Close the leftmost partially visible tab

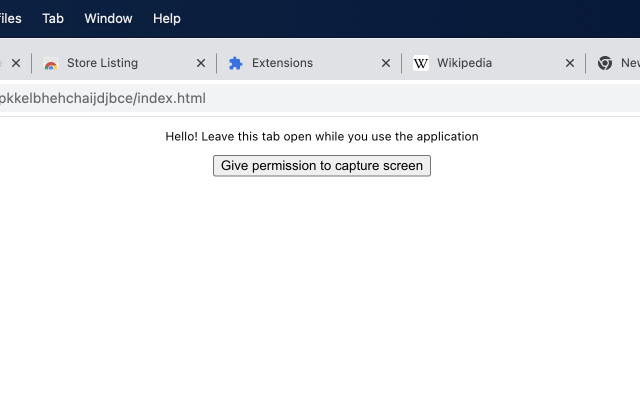(16, 63)
